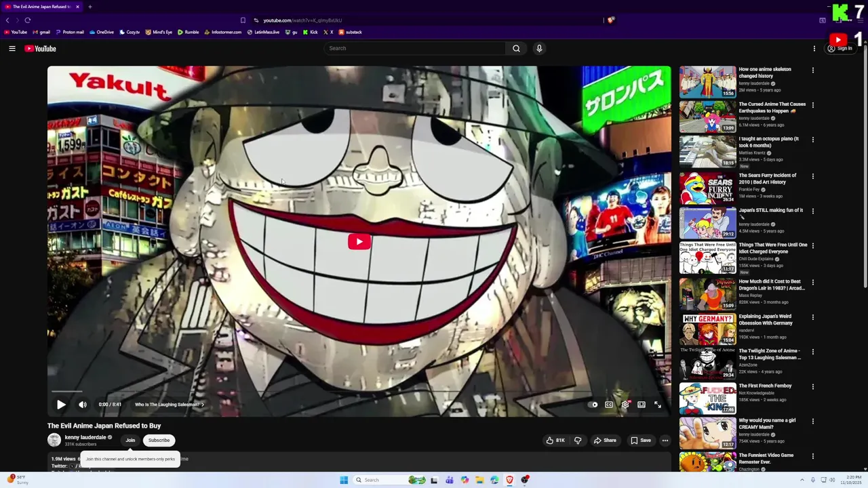
Task: Save the video to a playlist
Action: pyautogui.click(x=641, y=441)
